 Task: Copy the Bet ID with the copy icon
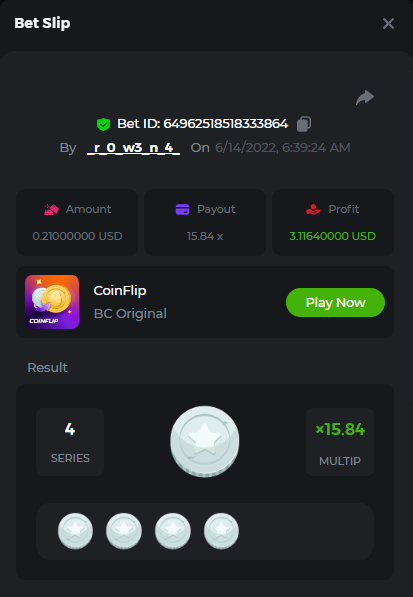tap(304, 124)
